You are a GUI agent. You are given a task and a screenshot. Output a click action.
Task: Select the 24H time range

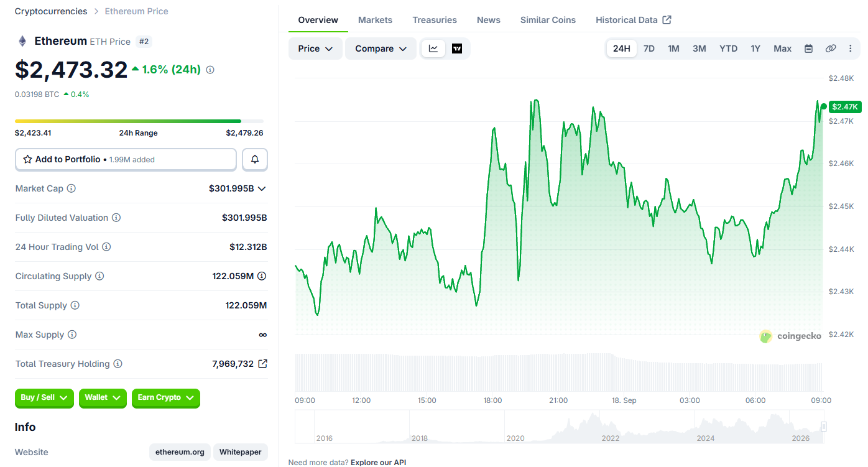point(622,49)
